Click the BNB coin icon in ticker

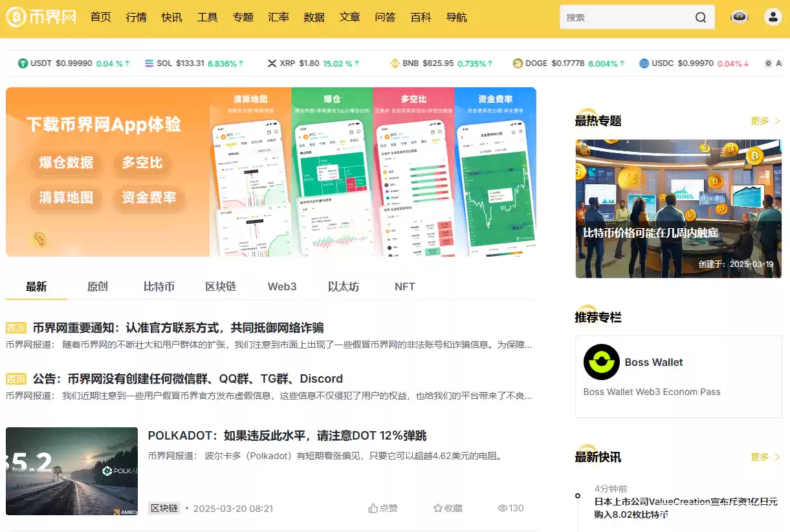point(395,63)
